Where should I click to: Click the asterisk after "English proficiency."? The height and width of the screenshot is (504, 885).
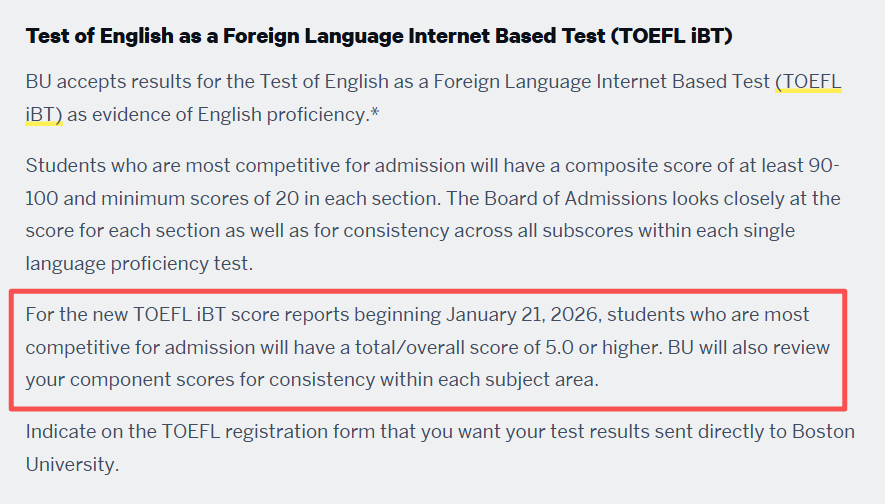(375, 115)
